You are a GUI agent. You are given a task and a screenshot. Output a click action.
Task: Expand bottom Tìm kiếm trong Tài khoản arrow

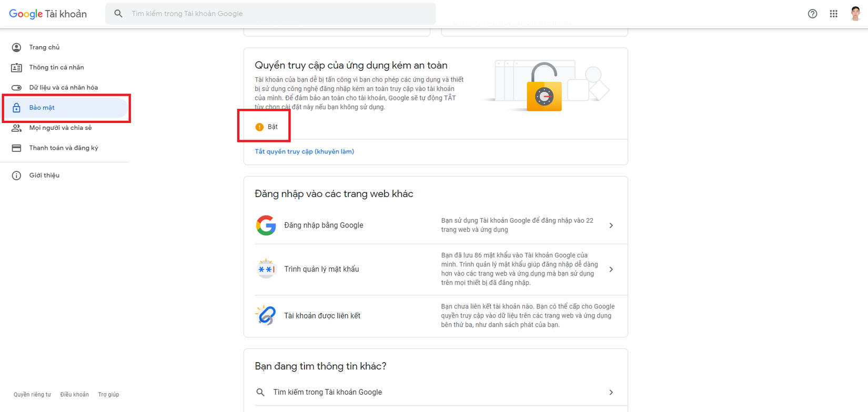611,392
